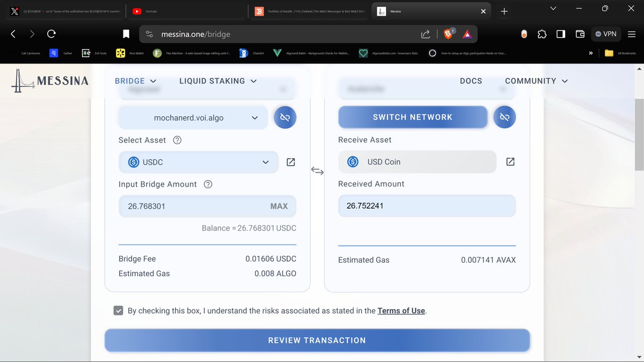This screenshot has width=644, height=362.
Task: Open the mochanerd.voi.algo wallet dropdown
Action: click(x=193, y=117)
